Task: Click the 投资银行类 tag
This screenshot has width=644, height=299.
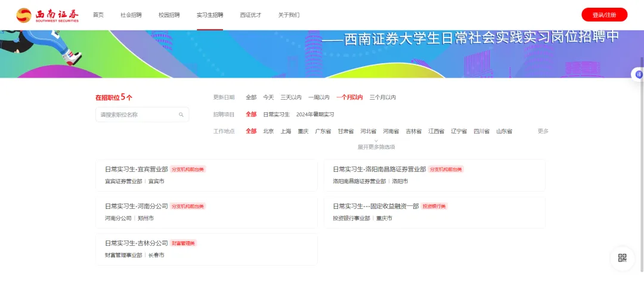Action: [x=435, y=206]
